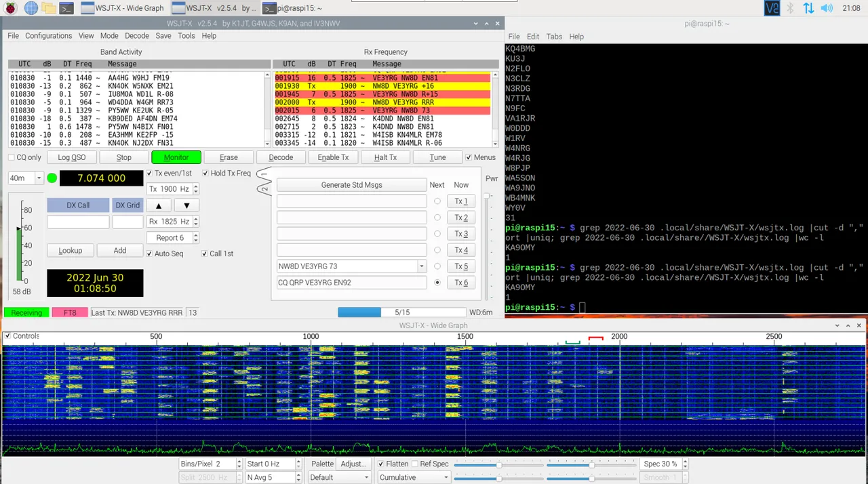
Task: Open the terminal's Tabs menu
Action: pyautogui.click(x=554, y=37)
